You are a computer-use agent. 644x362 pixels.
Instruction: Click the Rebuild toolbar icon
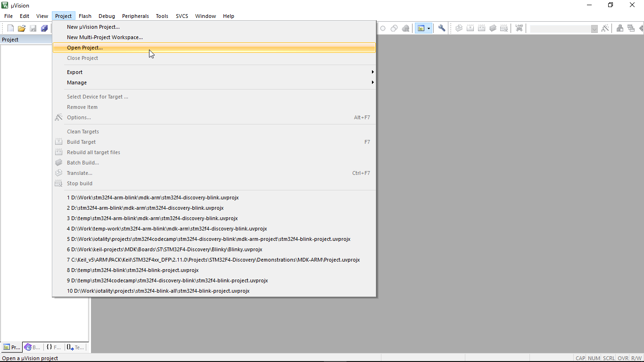(x=481, y=28)
